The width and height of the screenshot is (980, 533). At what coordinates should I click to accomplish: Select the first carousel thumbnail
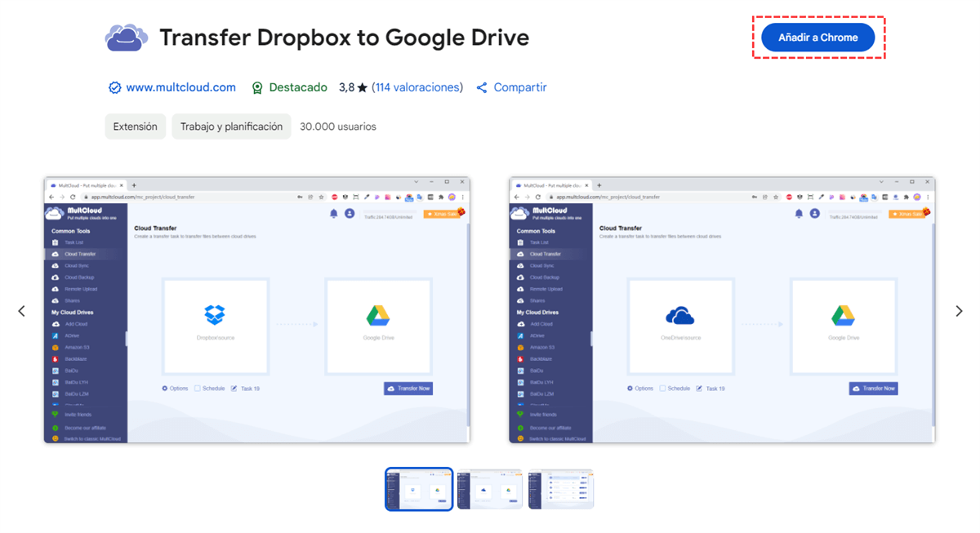pos(419,489)
